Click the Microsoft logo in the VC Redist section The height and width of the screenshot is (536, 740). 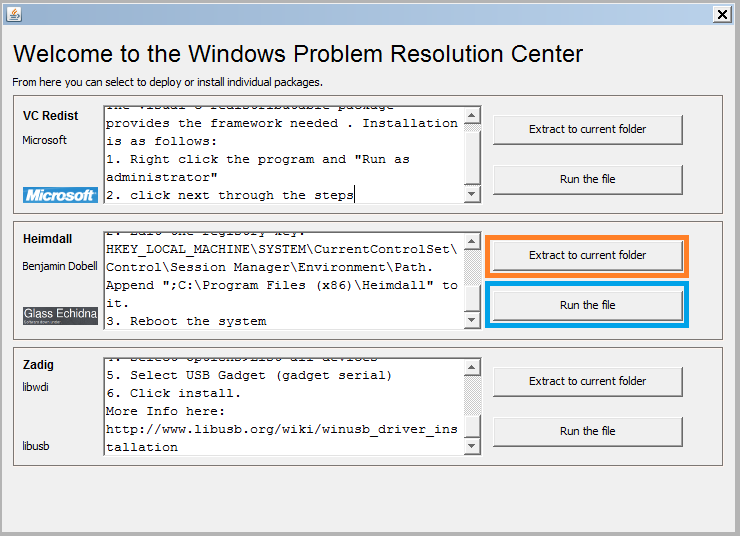(60, 195)
